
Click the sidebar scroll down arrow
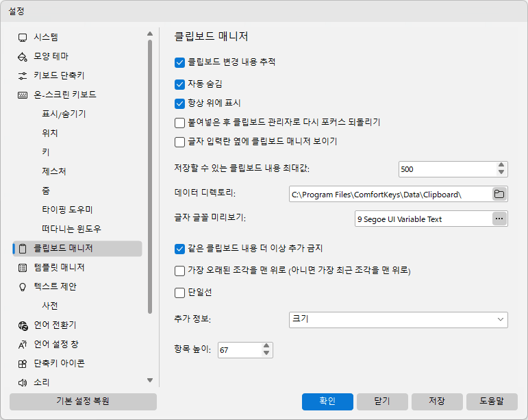[150, 380]
